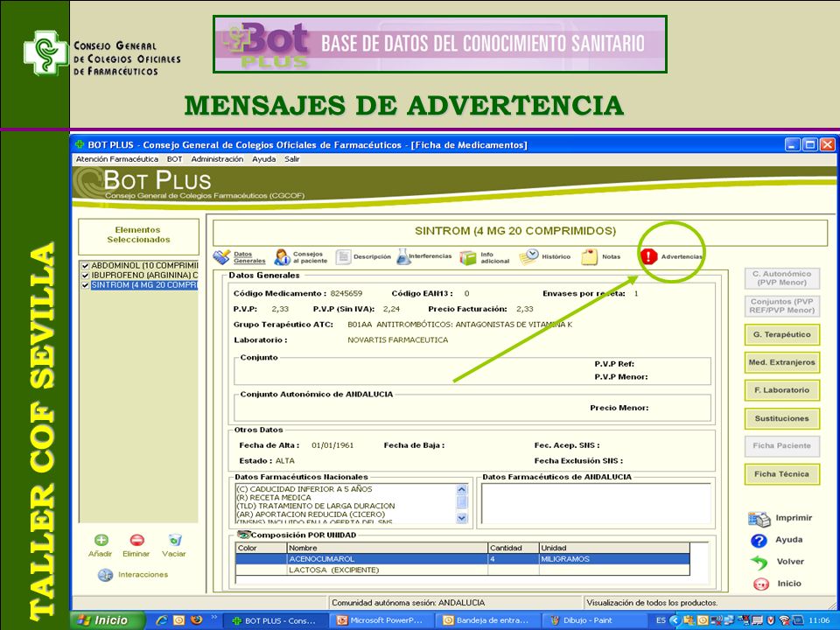Viewport: 840px width, 630px height.
Task: Click the eye icon beside Composición POR UNIDAD
Action: 244,535
